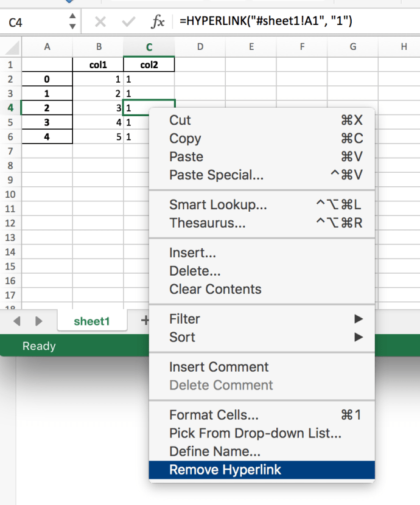Click the confirm checkmark in formula bar

128,23
